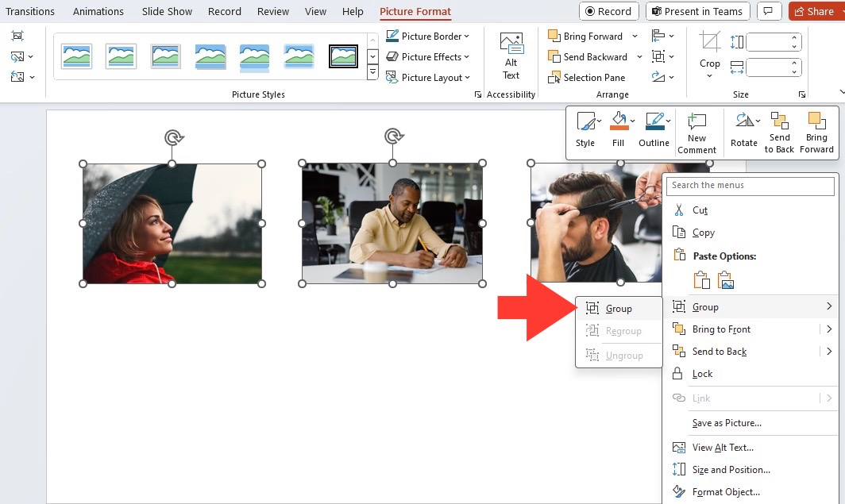Click the Paste as Picture icon
This screenshot has height=504, width=845.
725,280
